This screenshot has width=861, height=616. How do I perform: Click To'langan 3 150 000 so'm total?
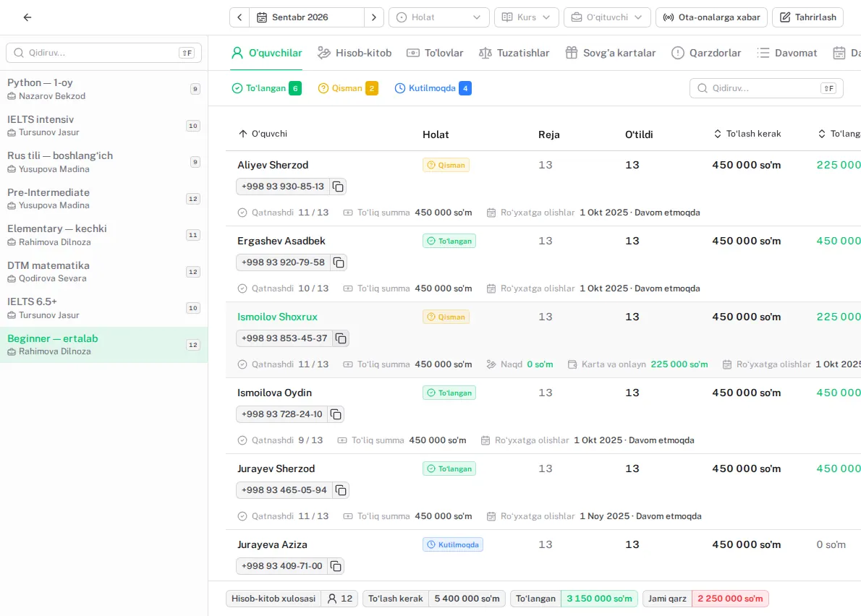(x=574, y=599)
